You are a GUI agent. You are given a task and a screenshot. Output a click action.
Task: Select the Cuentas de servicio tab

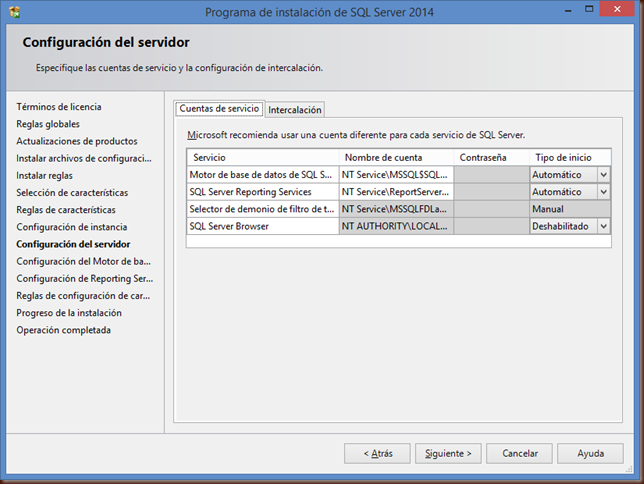click(x=219, y=108)
